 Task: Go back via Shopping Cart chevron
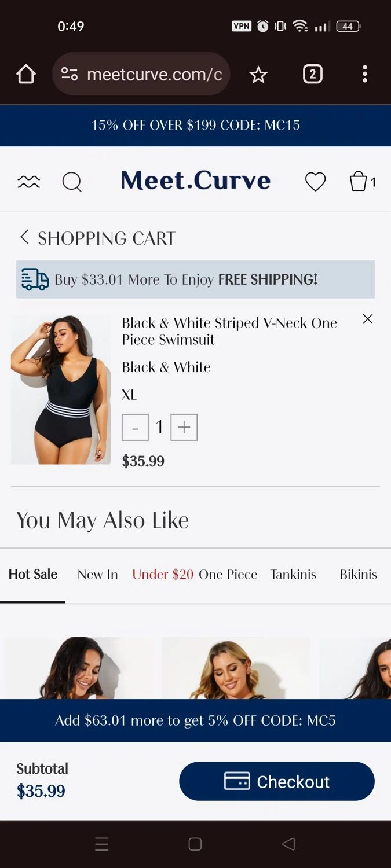[x=24, y=237]
